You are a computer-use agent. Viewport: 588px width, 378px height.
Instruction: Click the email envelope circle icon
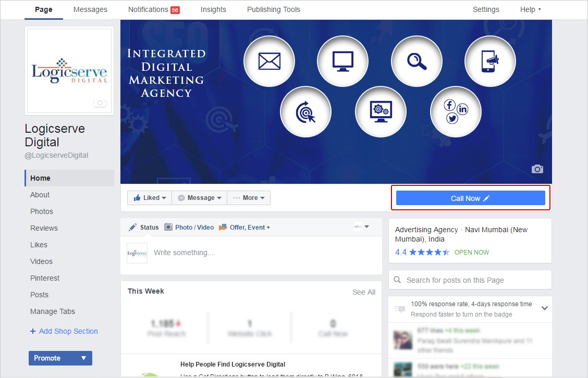269,61
